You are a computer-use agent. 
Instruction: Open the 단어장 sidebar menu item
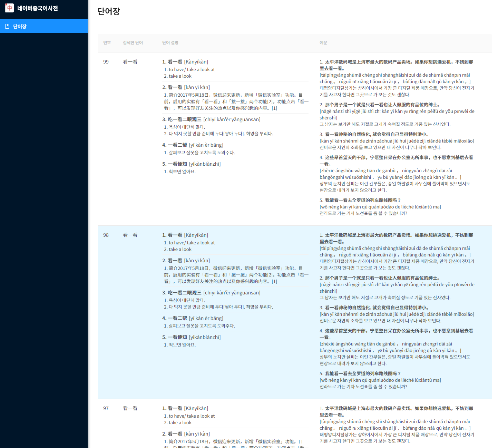coord(44,26)
